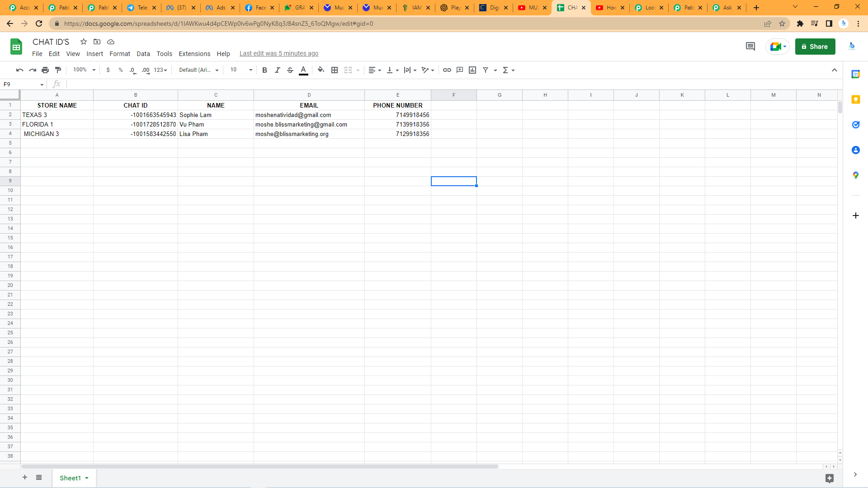Click the Print icon

tap(45, 70)
